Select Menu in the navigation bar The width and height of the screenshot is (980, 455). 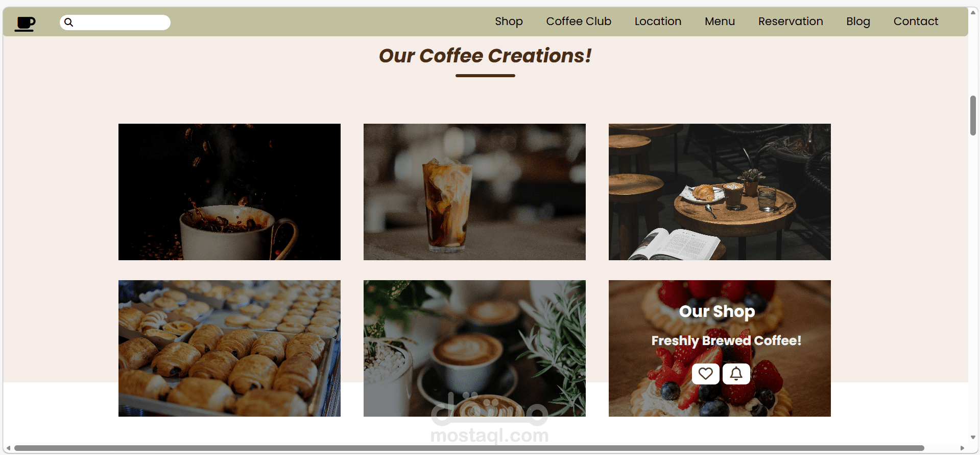click(720, 21)
